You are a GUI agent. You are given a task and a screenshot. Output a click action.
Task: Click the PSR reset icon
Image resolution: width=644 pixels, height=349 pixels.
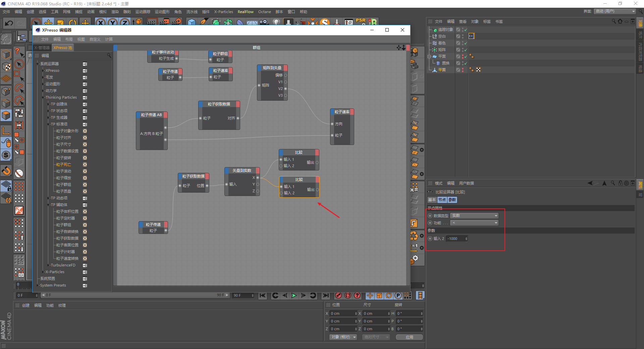click(x=361, y=21)
